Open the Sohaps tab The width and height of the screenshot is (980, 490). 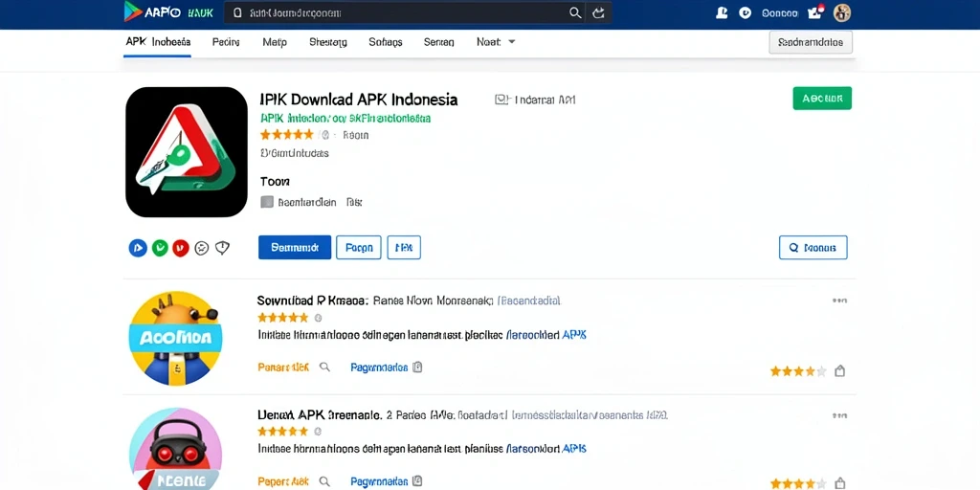(386, 42)
